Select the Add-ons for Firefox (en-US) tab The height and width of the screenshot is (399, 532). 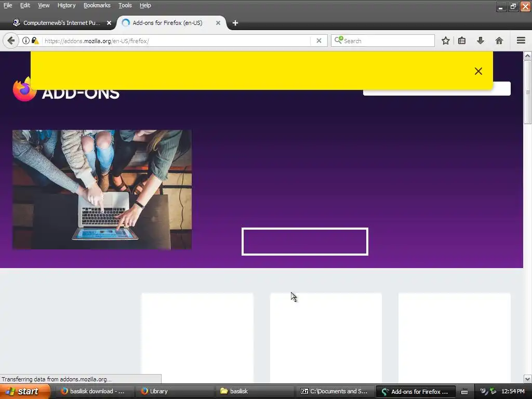tap(171, 23)
